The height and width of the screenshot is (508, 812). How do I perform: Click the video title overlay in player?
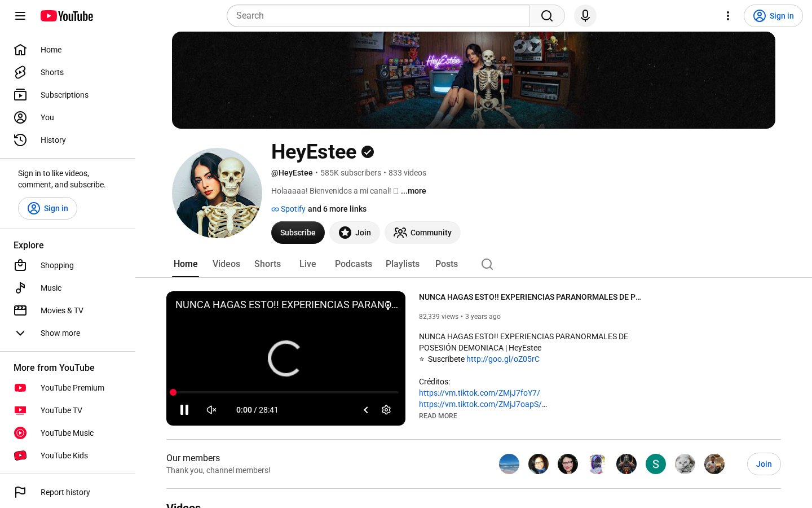286,305
